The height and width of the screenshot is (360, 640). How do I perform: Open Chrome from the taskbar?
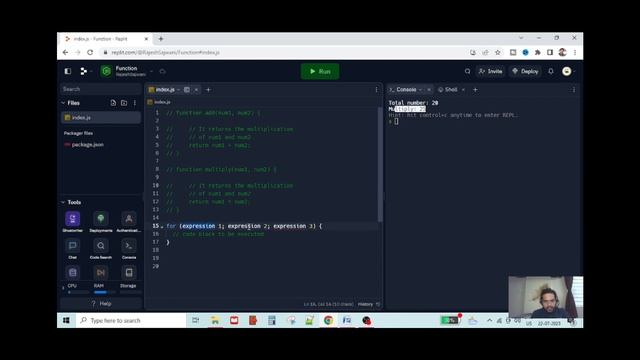pos(329,321)
